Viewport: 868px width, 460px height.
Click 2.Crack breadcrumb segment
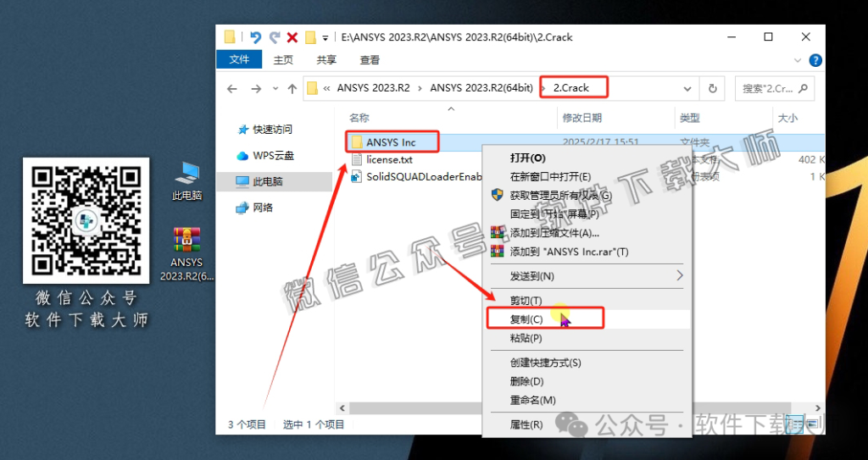pos(571,88)
